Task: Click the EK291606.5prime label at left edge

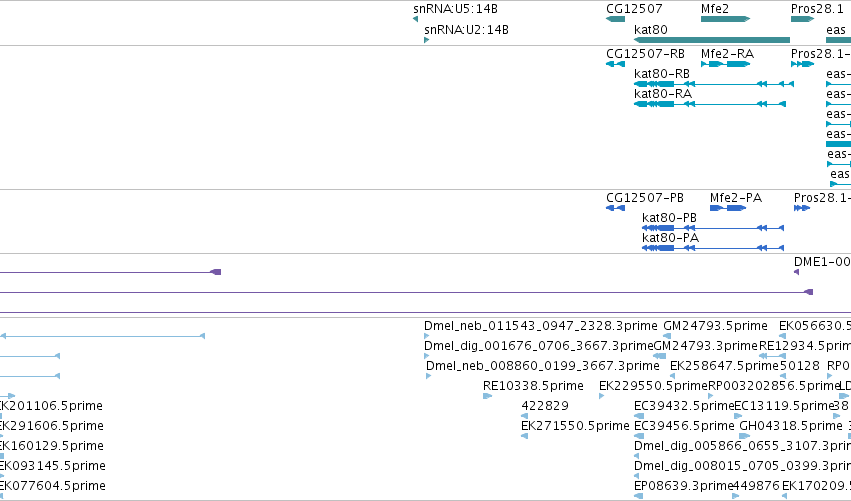Action: tap(52, 426)
